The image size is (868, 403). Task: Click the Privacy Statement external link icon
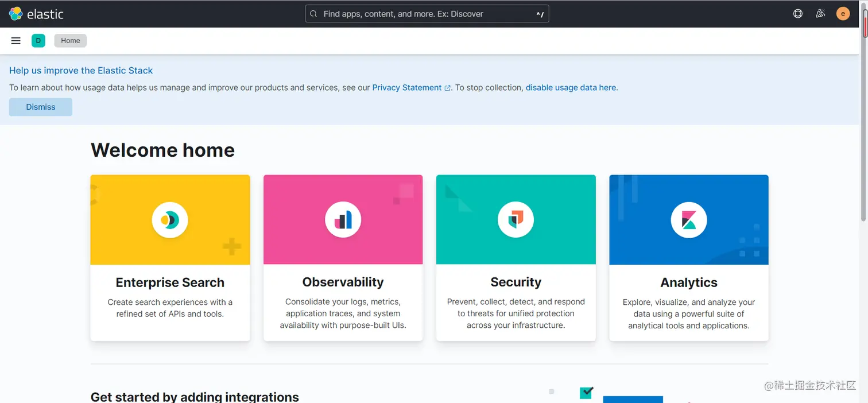448,88
